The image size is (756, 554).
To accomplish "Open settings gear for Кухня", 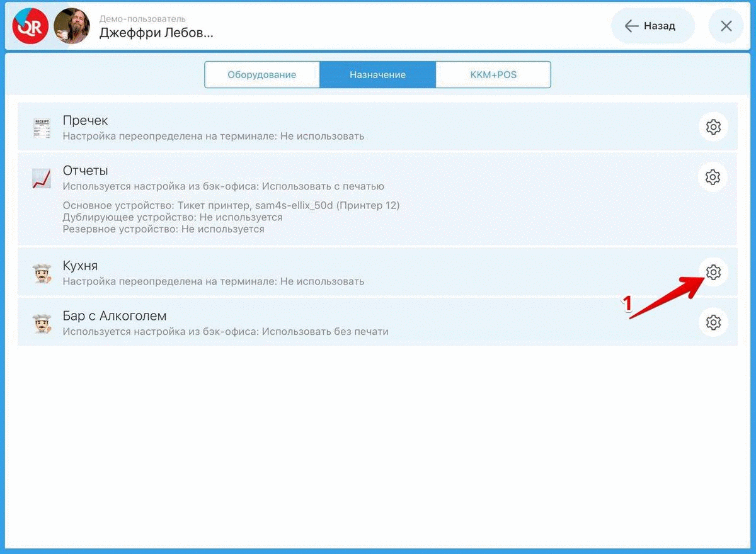I will (713, 273).
